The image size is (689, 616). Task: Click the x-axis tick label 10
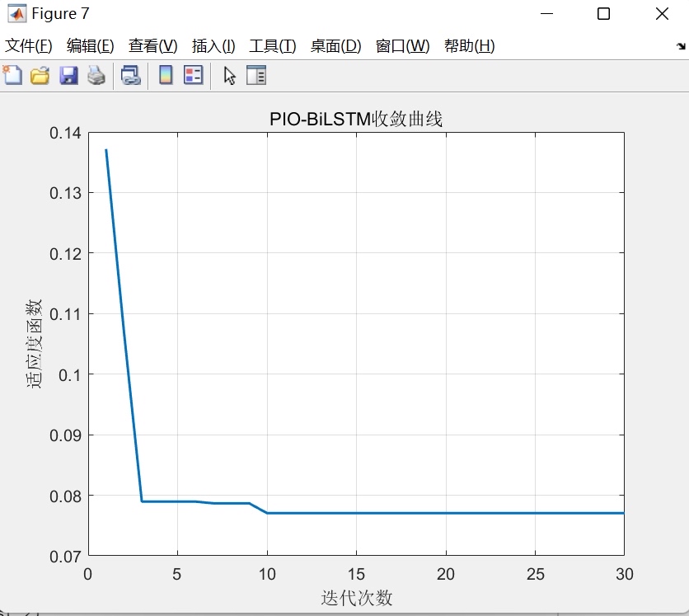pos(267,574)
